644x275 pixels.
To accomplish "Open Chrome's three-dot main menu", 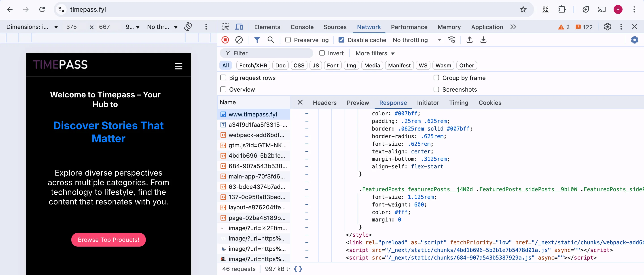I will (x=634, y=9).
